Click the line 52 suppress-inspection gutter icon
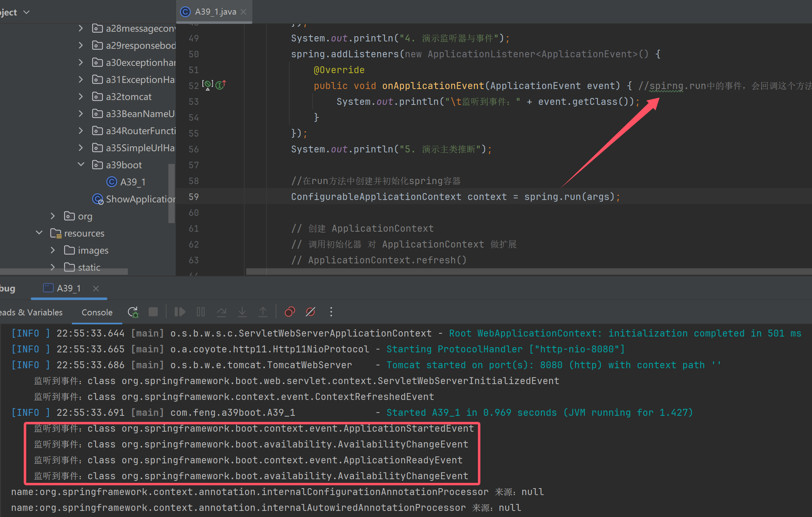The height and width of the screenshot is (517, 812). click(208, 85)
